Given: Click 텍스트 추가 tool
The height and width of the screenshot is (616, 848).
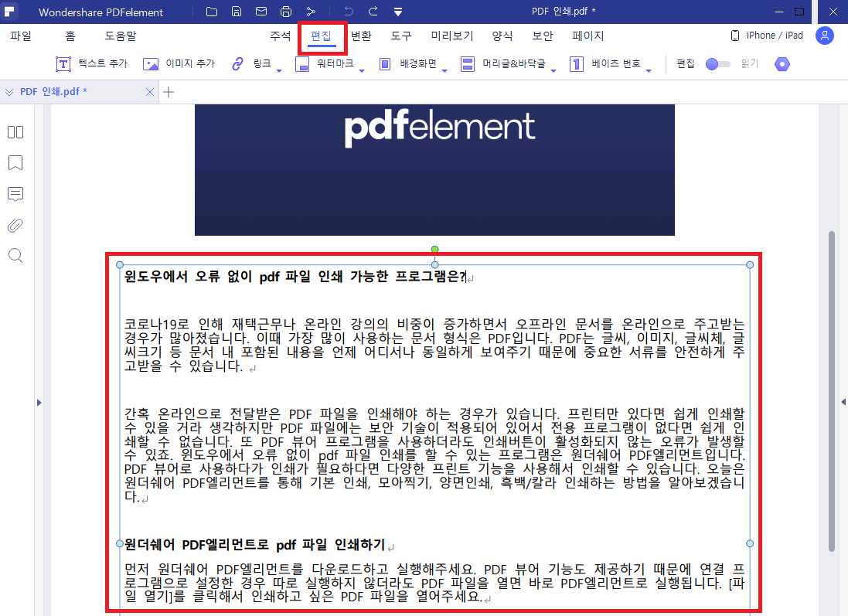Looking at the screenshot, I should click(x=91, y=64).
